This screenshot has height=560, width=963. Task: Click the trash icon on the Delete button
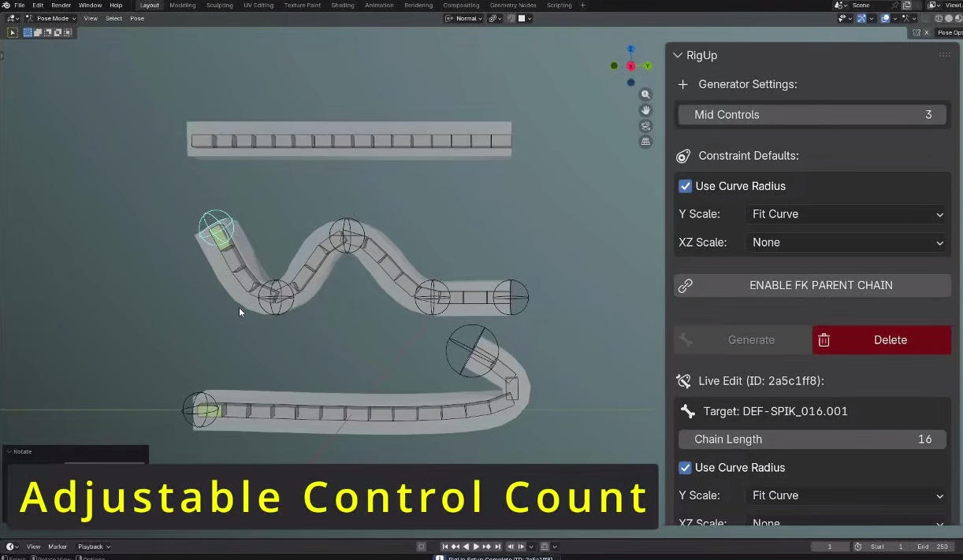(x=824, y=339)
